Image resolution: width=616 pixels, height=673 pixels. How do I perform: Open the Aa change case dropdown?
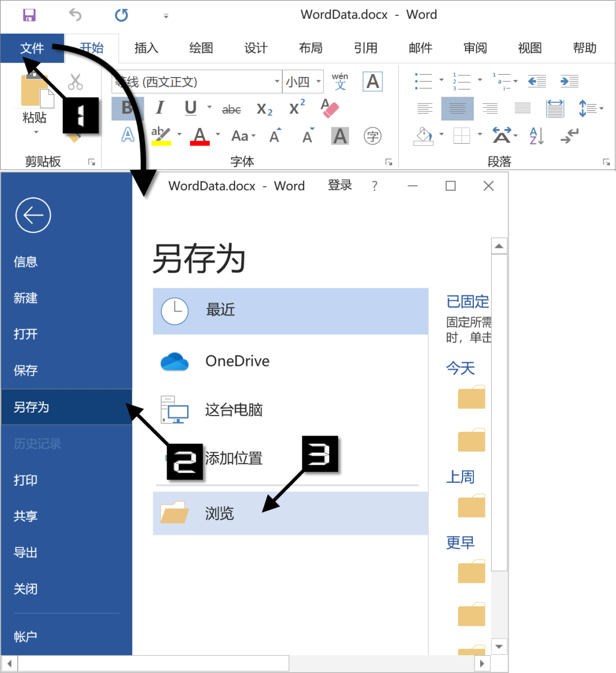tap(243, 136)
